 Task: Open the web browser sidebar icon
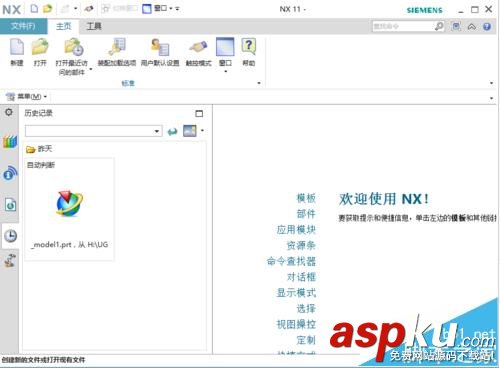10,204
